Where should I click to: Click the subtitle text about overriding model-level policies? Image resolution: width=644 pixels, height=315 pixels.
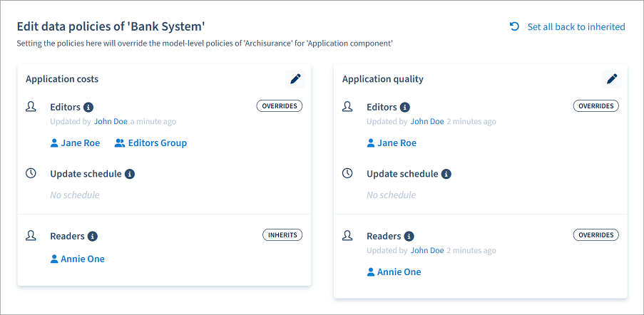tap(205, 43)
